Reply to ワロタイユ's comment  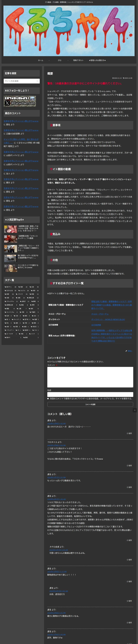click(x=129, y=466)
